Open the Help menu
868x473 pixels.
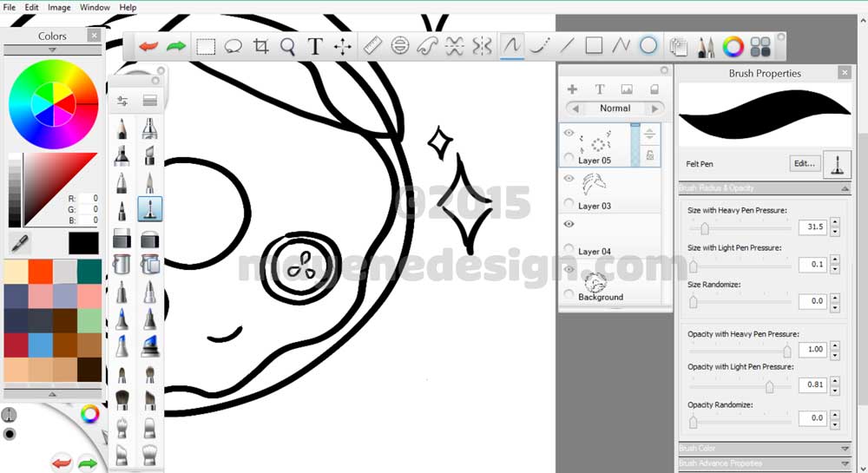pos(128,7)
